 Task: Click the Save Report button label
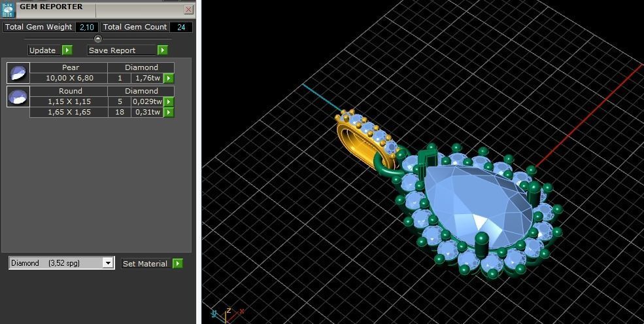(122, 50)
